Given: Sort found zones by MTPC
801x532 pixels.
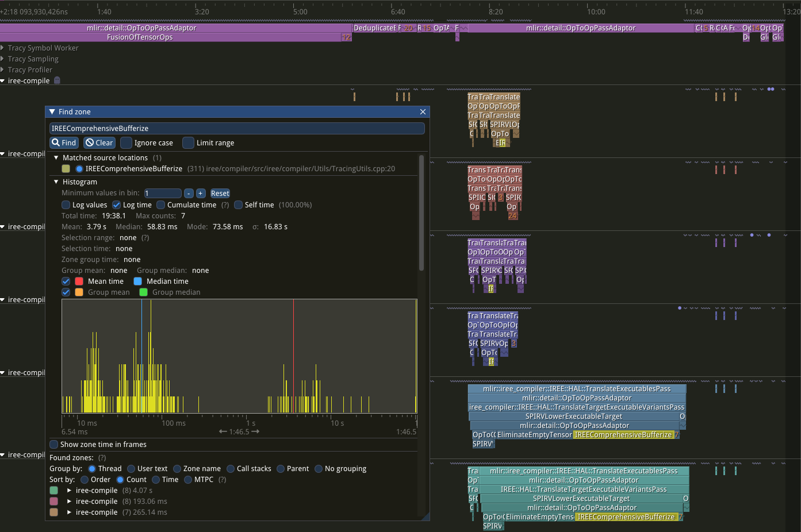Looking at the screenshot, I should [188, 479].
